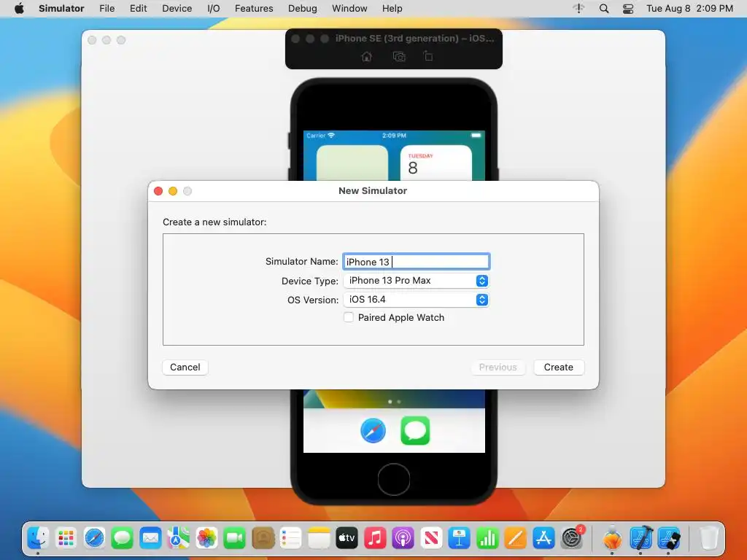The height and width of the screenshot is (560, 747).
Task: Click the Previous button
Action: click(x=498, y=367)
